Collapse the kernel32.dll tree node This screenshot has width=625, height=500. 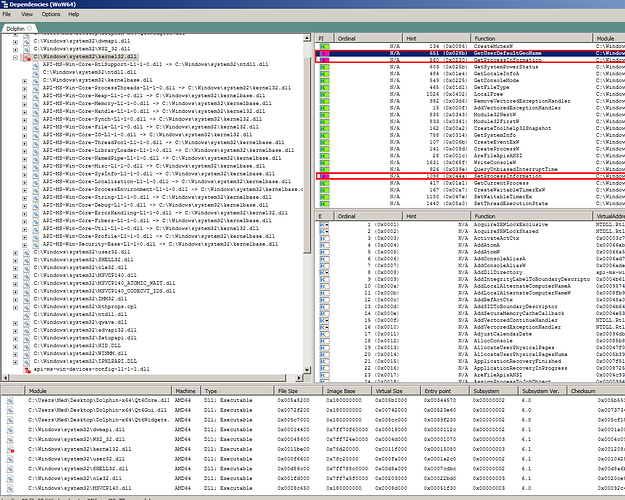coord(17,58)
